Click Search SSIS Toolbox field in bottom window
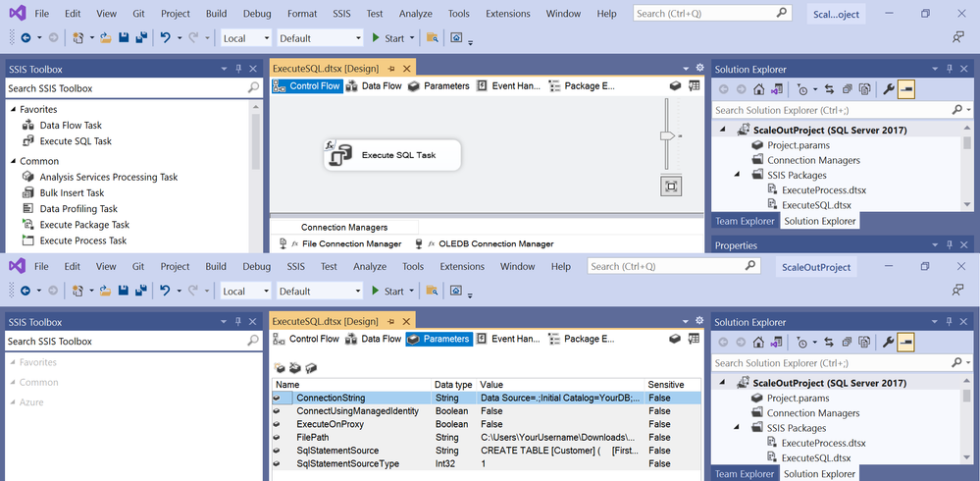980x481 pixels. [x=133, y=341]
